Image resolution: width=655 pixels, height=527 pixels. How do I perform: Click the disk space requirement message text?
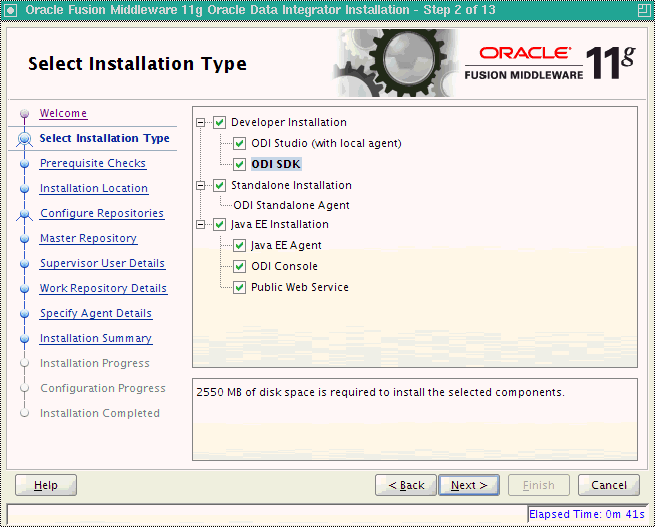380,393
